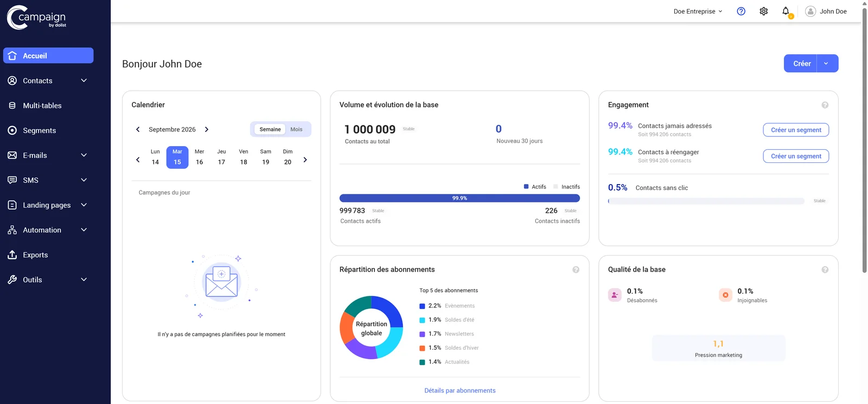868x404 pixels.
Task: Click the Campaign by Dolist logo
Action: coord(37,17)
